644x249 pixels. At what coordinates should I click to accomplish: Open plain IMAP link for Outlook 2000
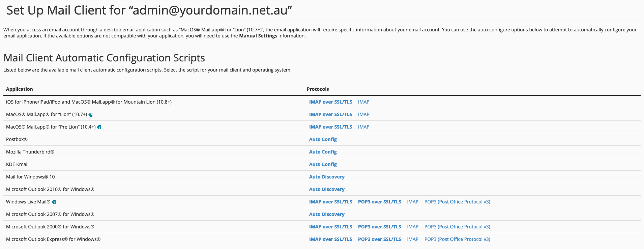[413, 227]
